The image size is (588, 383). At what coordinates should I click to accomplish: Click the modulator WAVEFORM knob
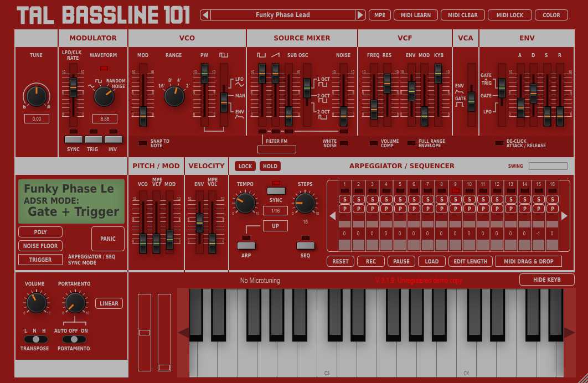point(104,96)
